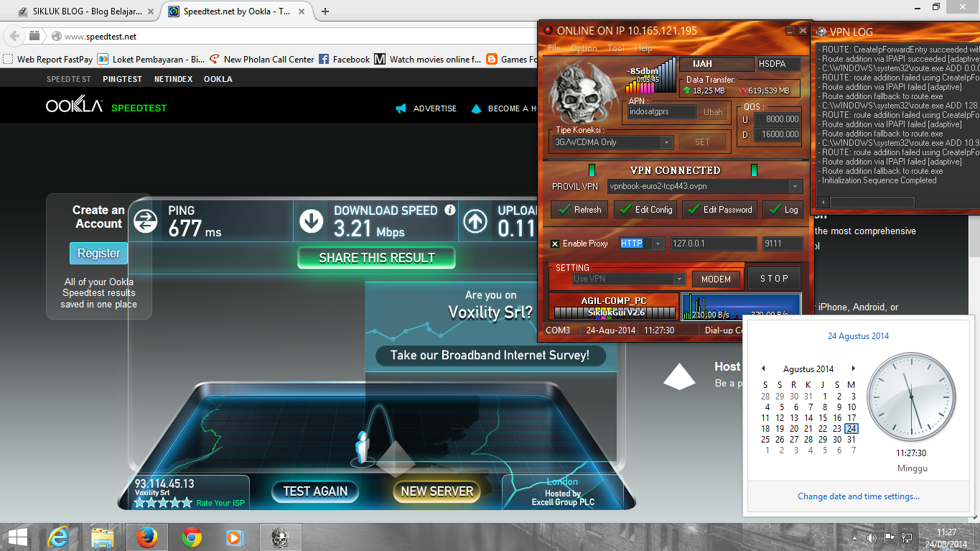Click the Ubah button next to APN
Screen dimensions: 980x551
[x=713, y=112]
